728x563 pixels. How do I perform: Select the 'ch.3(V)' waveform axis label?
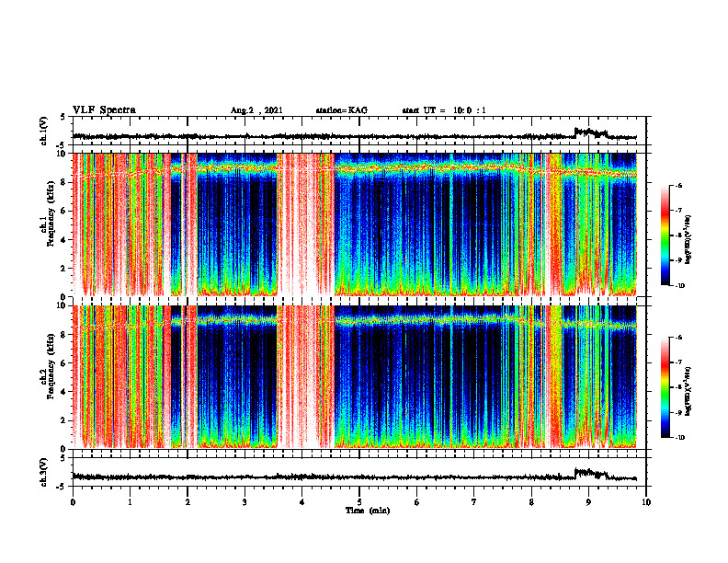(44, 472)
